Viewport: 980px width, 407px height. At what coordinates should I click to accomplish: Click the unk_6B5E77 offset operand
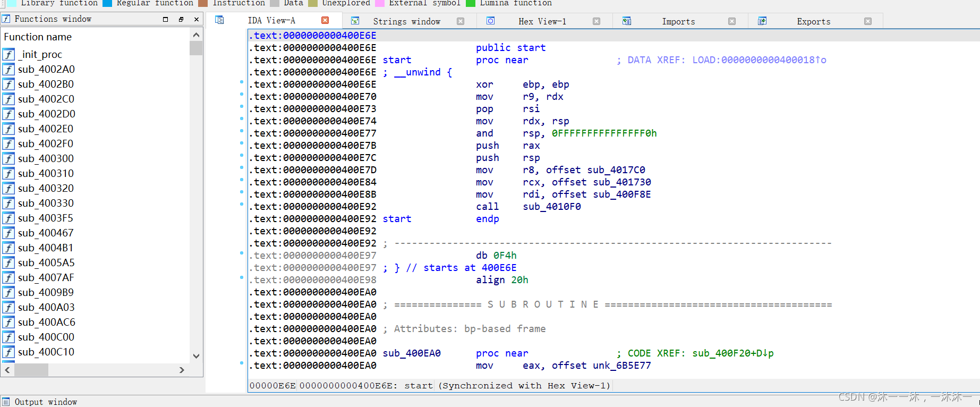coord(621,366)
